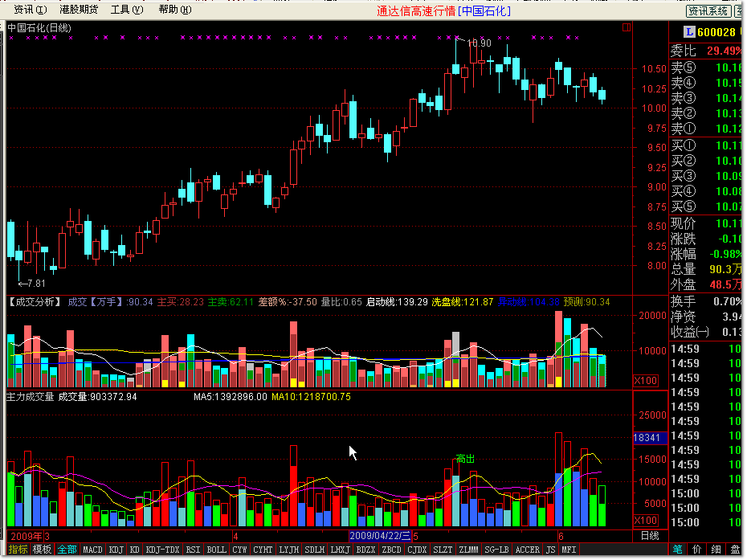Image resolution: width=747 pixels, height=560 pixels.
Task: Click the 2009年 label on time axis
Action: tap(27, 536)
